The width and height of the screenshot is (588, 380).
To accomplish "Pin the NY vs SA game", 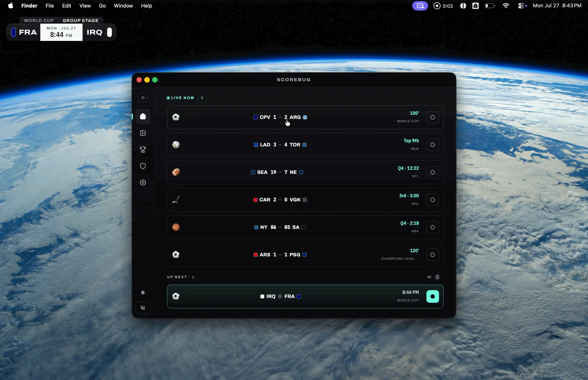I will pos(432,227).
